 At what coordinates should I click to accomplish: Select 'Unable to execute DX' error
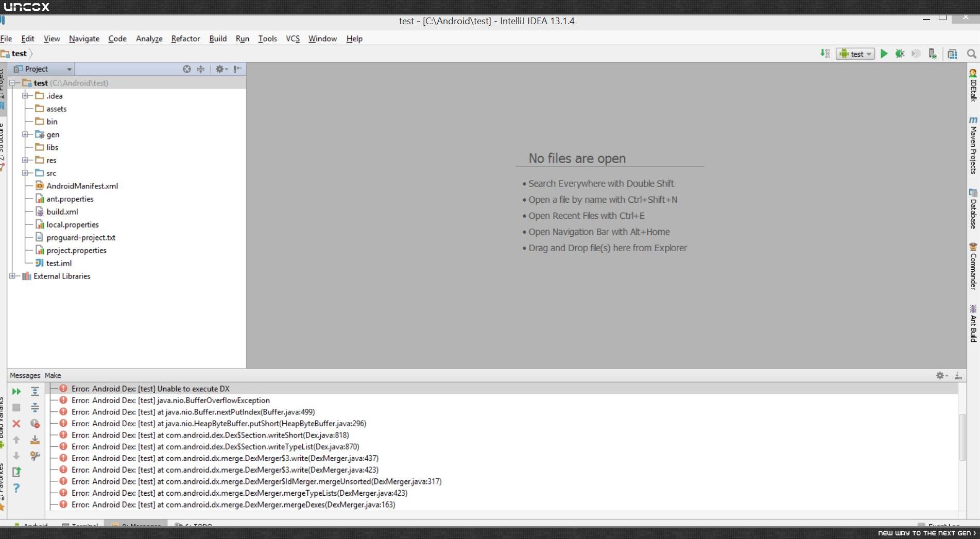(504, 389)
